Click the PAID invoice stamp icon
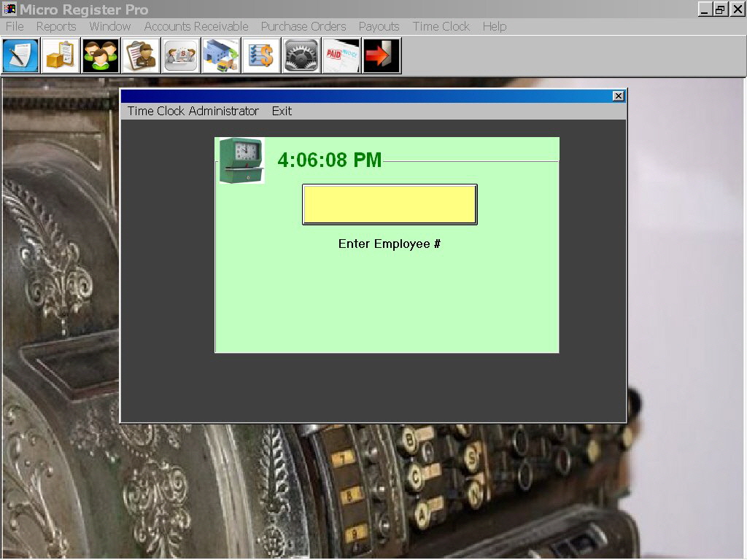The height and width of the screenshot is (560, 747). (341, 55)
